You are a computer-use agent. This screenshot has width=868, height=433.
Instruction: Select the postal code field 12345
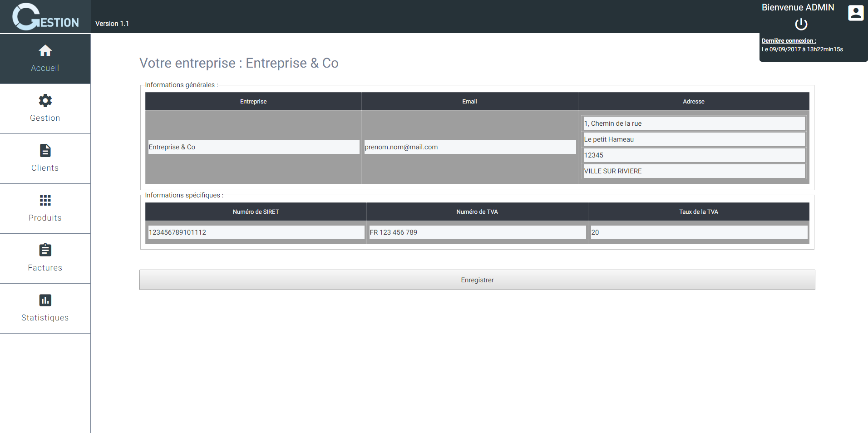pyautogui.click(x=693, y=155)
